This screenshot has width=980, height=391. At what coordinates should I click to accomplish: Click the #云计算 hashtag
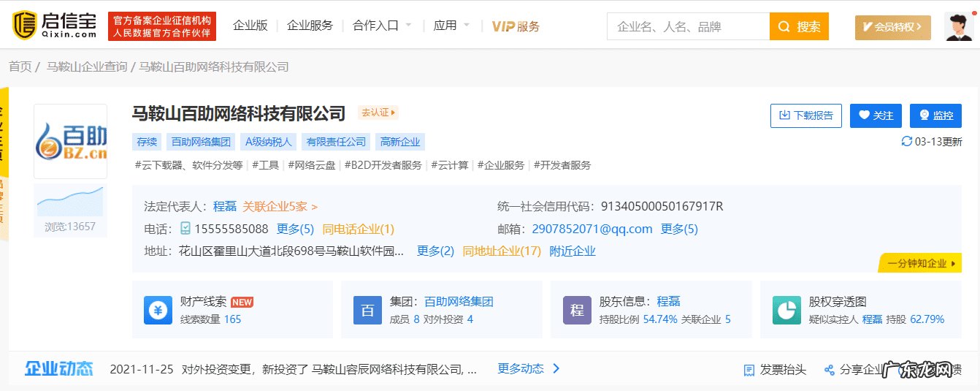(x=450, y=165)
